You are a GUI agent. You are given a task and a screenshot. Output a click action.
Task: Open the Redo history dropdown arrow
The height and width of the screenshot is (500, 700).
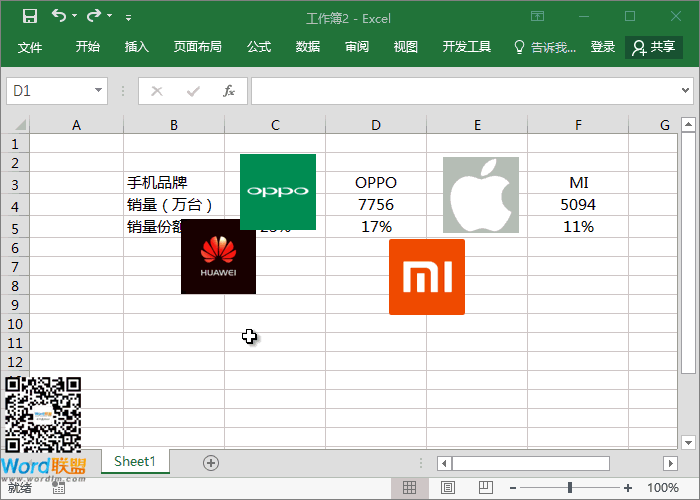click(x=110, y=16)
